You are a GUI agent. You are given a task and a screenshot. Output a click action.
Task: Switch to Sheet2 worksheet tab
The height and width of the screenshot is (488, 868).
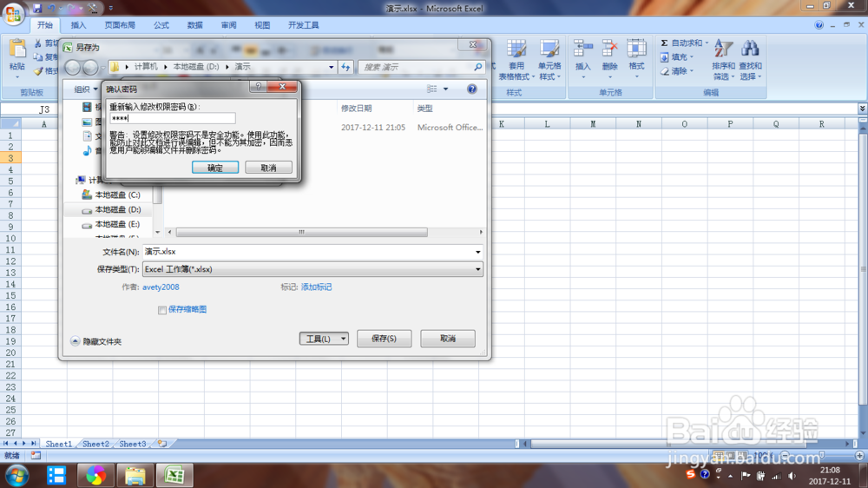coord(95,444)
